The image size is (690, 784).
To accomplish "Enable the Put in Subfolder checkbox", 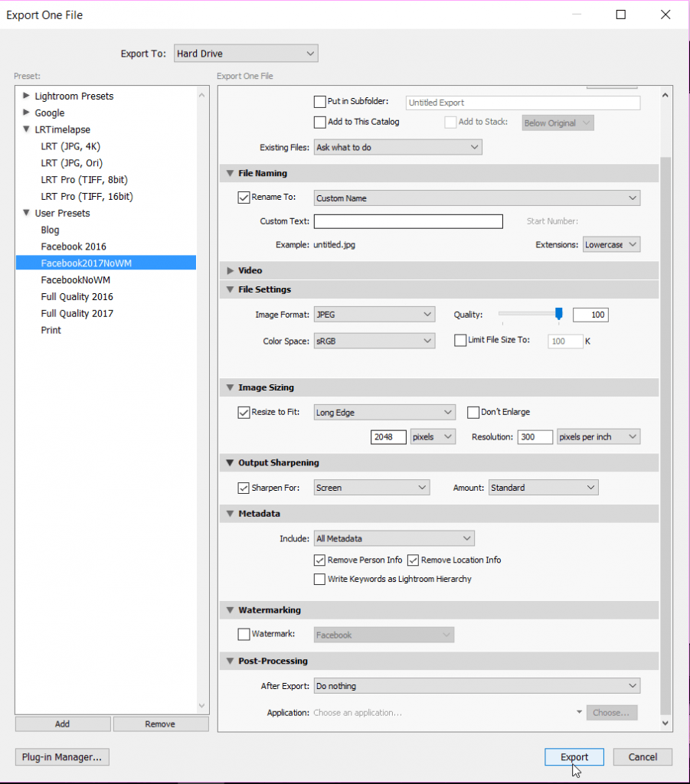I will click(x=319, y=101).
